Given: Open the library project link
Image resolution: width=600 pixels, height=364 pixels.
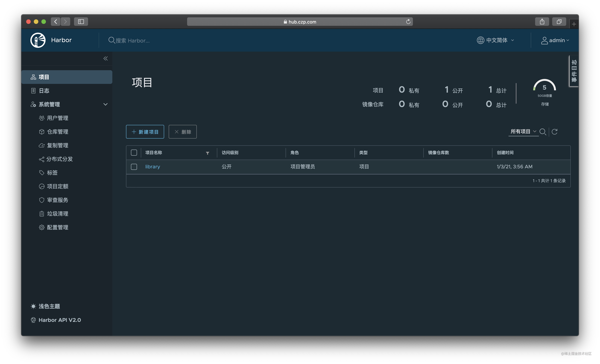Looking at the screenshot, I should pos(153,167).
